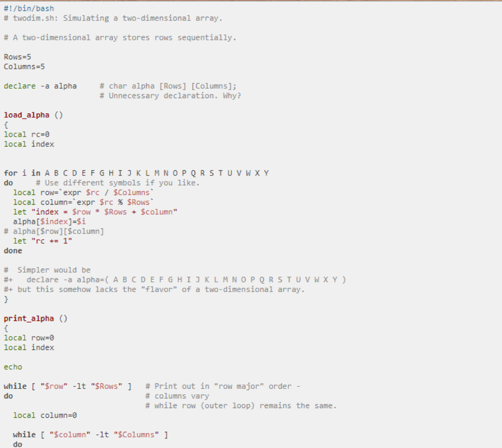Click the let "index = ..." line
Image resolution: width=502 pixels, height=448 pixels.
coord(95,212)
